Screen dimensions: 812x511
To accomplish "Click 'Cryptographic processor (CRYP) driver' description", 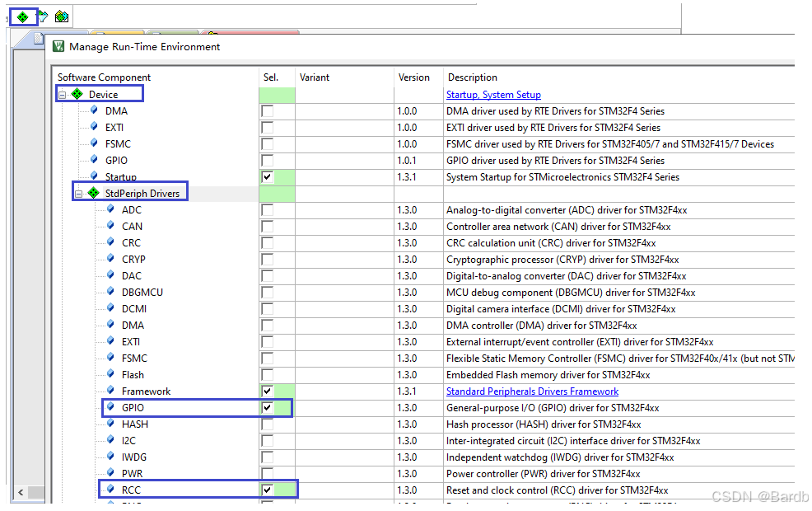I will [563, 260].
